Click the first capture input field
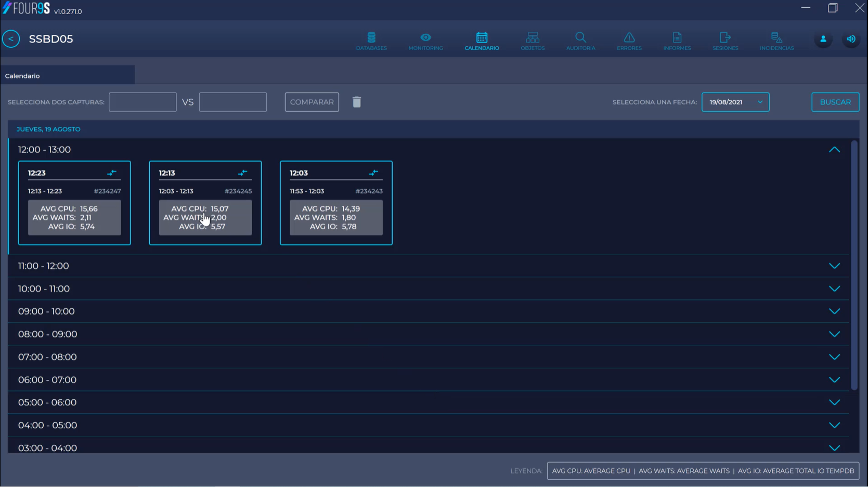 tap(142, 102)
